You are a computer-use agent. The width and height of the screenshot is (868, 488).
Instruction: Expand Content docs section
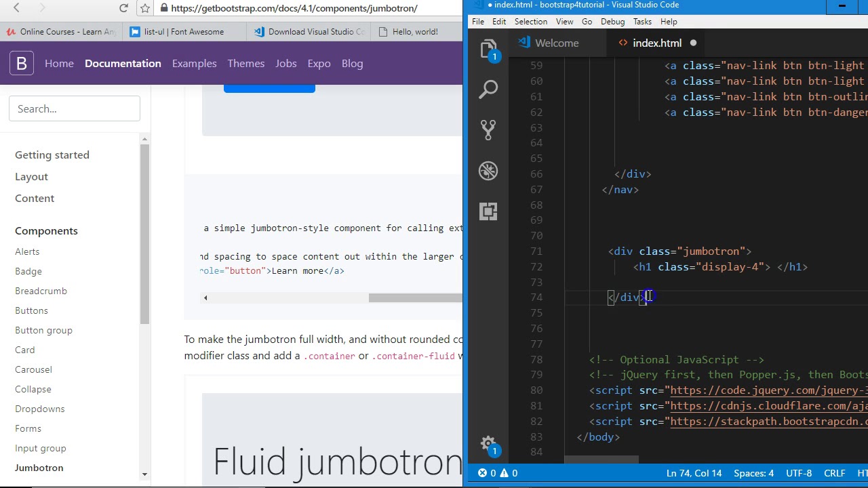coord(35,198)
